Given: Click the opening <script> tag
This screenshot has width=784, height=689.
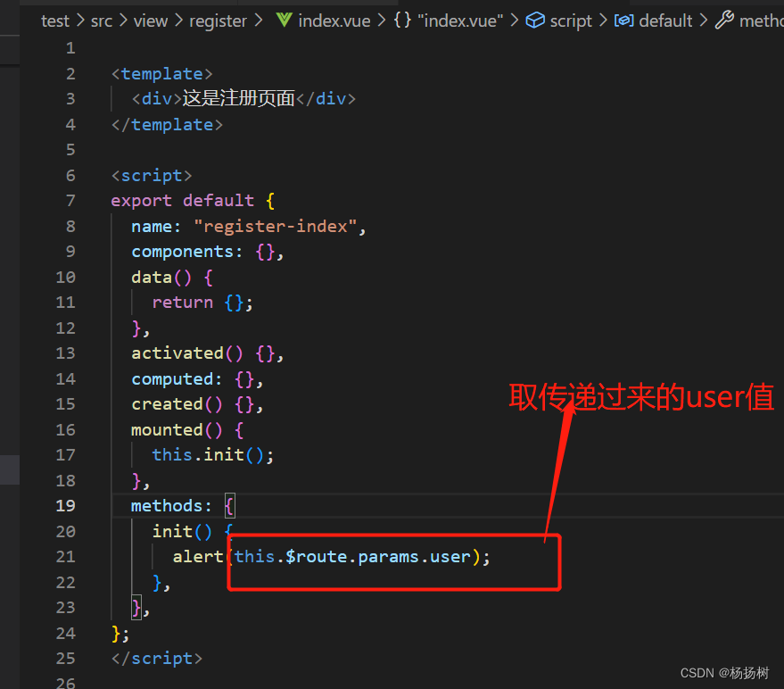Looking at the screenshot, I should click(x=152, y=176).
